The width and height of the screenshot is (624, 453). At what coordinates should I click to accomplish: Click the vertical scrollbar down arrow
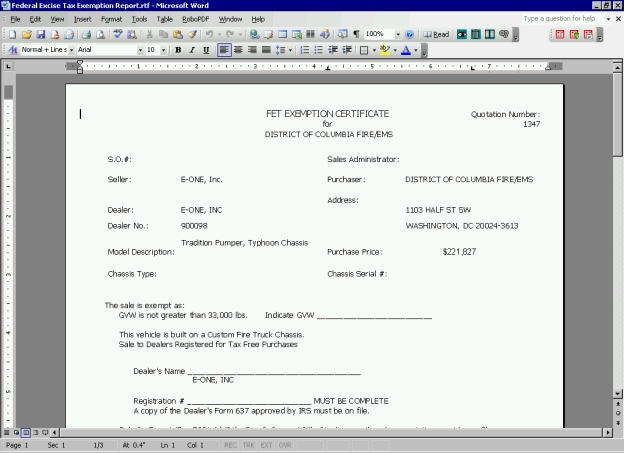[617, 394]
